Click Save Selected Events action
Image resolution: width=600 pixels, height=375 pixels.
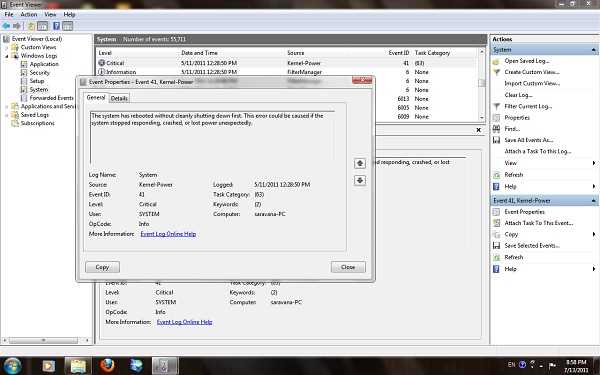(532, 246)
